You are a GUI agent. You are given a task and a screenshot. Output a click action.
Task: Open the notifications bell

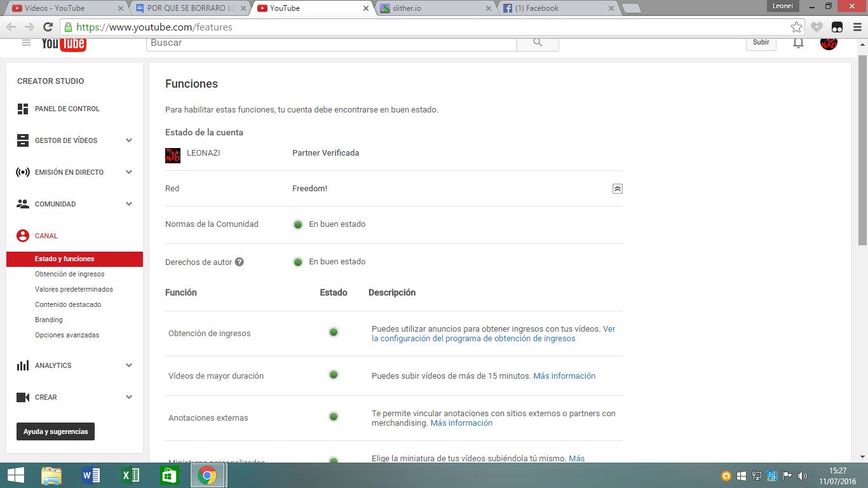tap(798, 43)
